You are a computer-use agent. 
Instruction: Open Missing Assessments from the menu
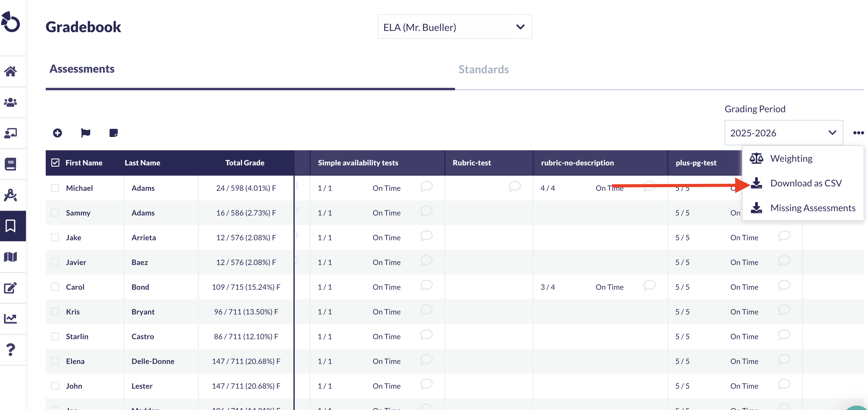pyautogui.click(x=813, y=208)
